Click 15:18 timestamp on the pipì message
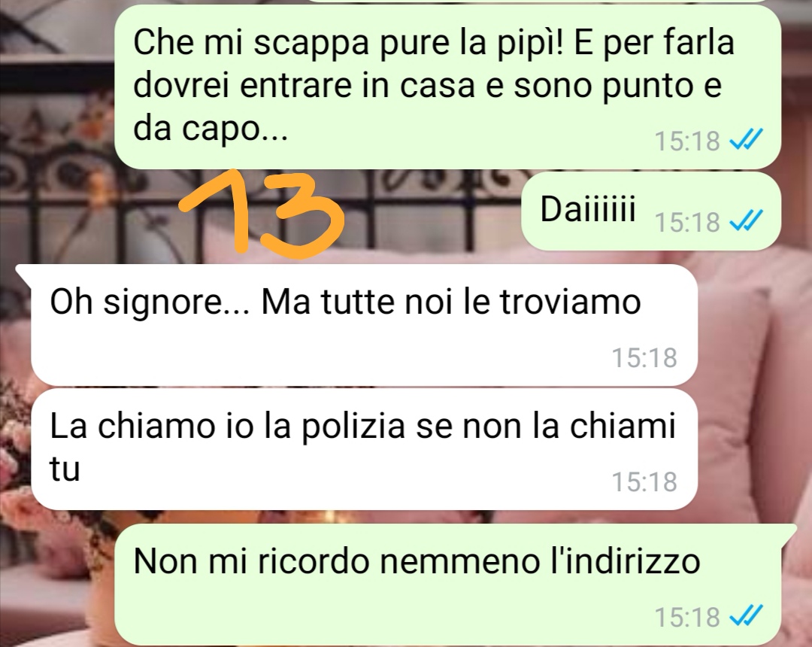The height and width of the screenshot is (647, 812). point(687,141)
